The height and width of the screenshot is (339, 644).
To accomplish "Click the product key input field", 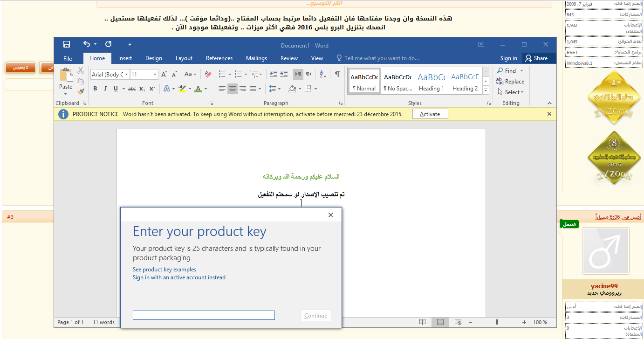I will (x=204, y=316).
